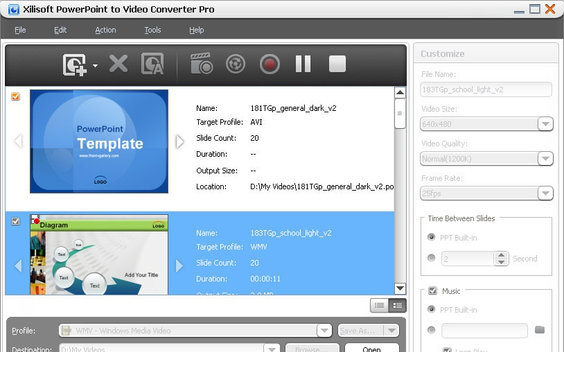Click the film reel convert icon
This screenshot has width=564, height=366.
235,64
